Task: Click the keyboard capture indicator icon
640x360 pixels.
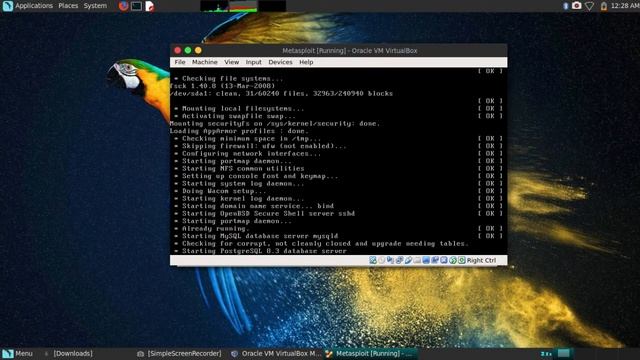Action: [x=462, y=260]
